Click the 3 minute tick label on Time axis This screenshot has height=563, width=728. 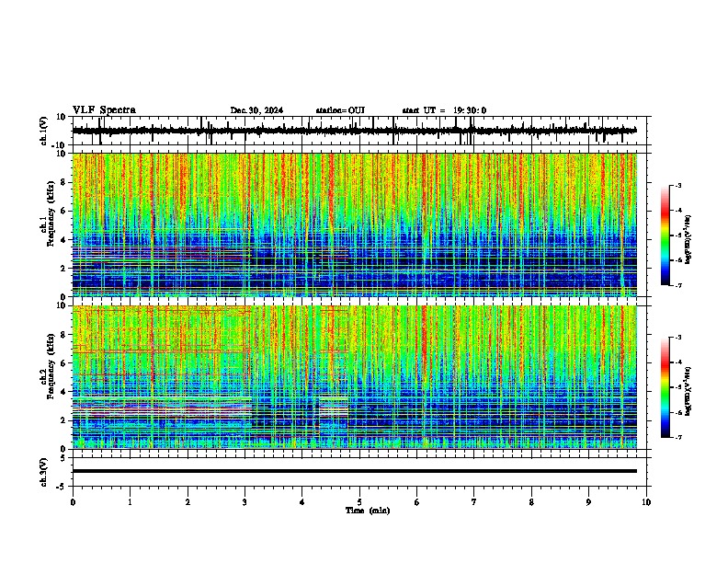245,502
